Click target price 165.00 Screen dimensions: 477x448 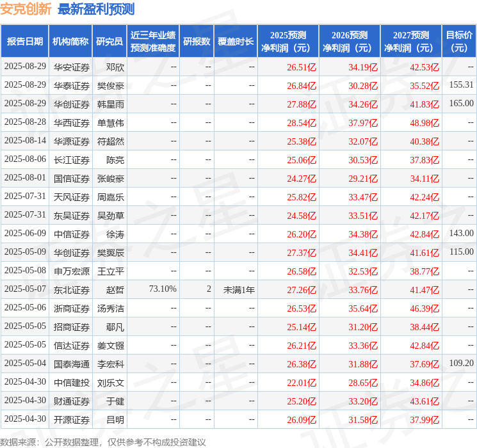pyautogui.click(x=461, y=104)
